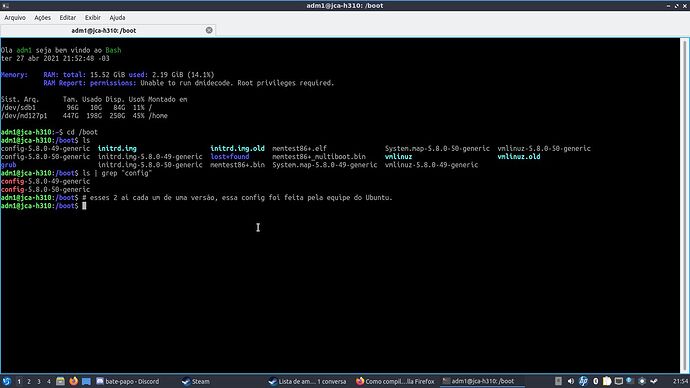The width and height of the screenshot is (690, 388).
Task: Launch the file manager from the panel
Action: 60,381
